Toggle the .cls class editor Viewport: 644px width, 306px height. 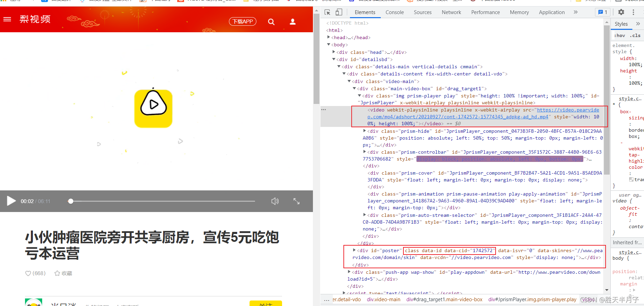[636, 36]
